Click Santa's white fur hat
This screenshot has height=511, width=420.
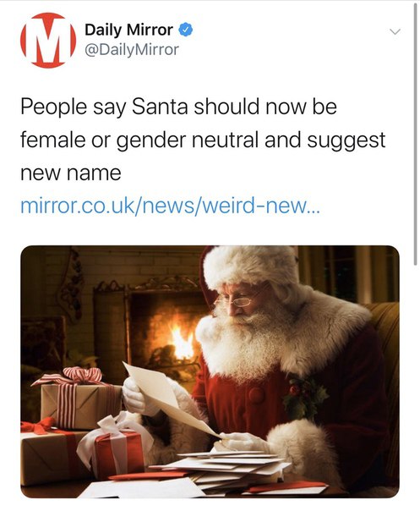251,266
